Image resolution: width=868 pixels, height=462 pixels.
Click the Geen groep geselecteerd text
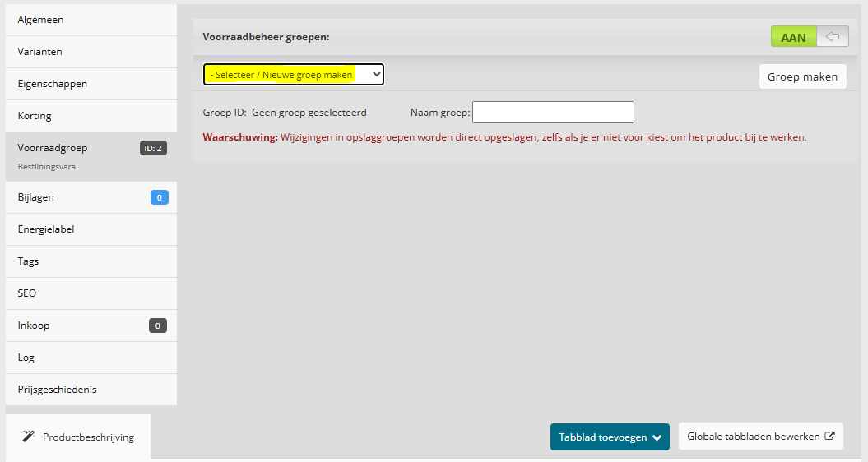(309, 113)
